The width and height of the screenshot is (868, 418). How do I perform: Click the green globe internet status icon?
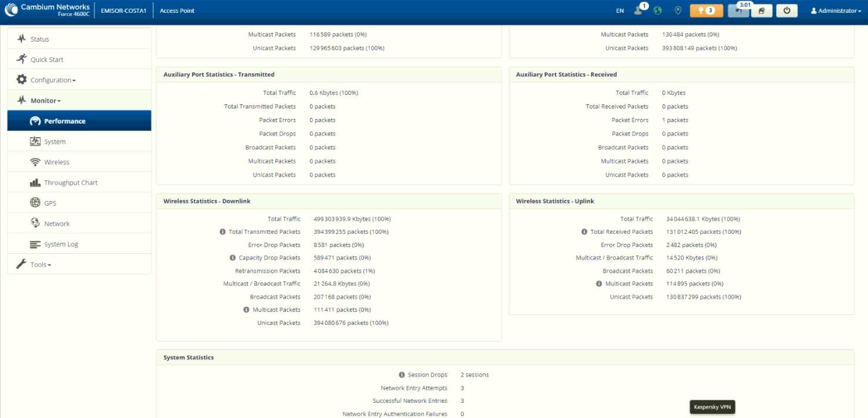point(657,11)
